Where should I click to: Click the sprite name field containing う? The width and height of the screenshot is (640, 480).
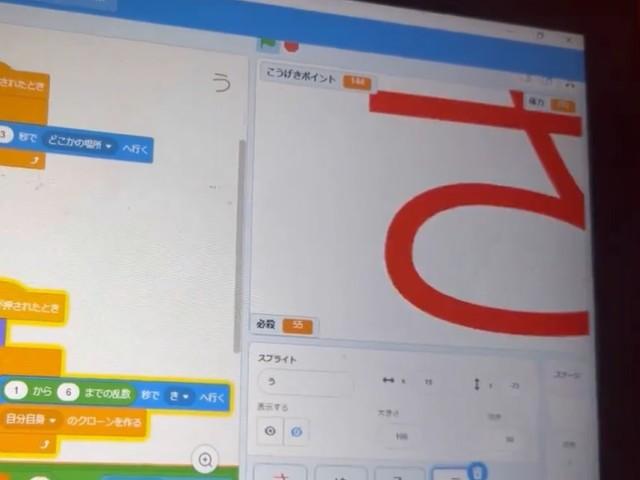(x=305, y=383)
